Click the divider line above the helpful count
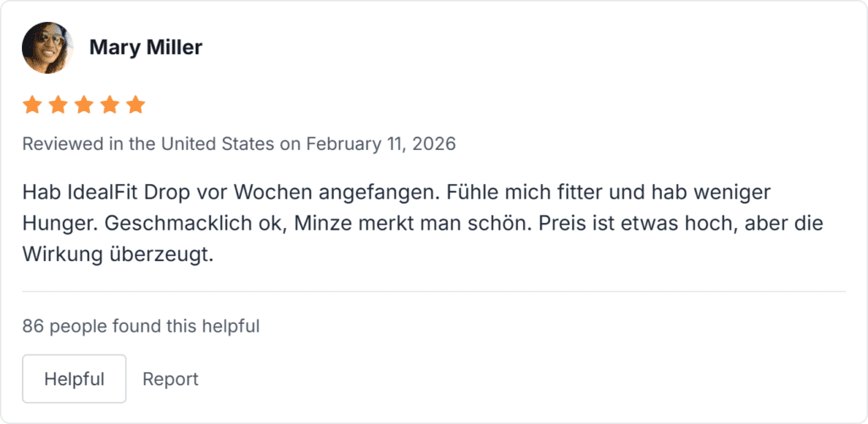The image size is (868, 424). point(433,292)
